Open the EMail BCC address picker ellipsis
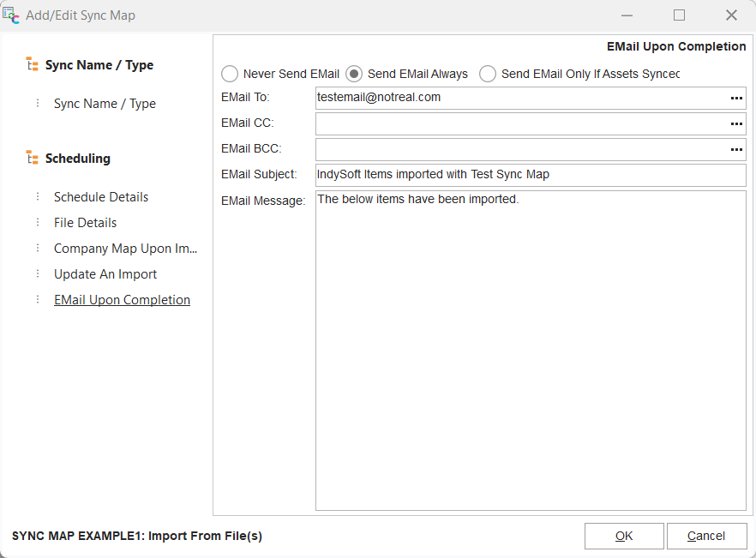The width and height of the screenshot is (756, 558). point(735,150)
